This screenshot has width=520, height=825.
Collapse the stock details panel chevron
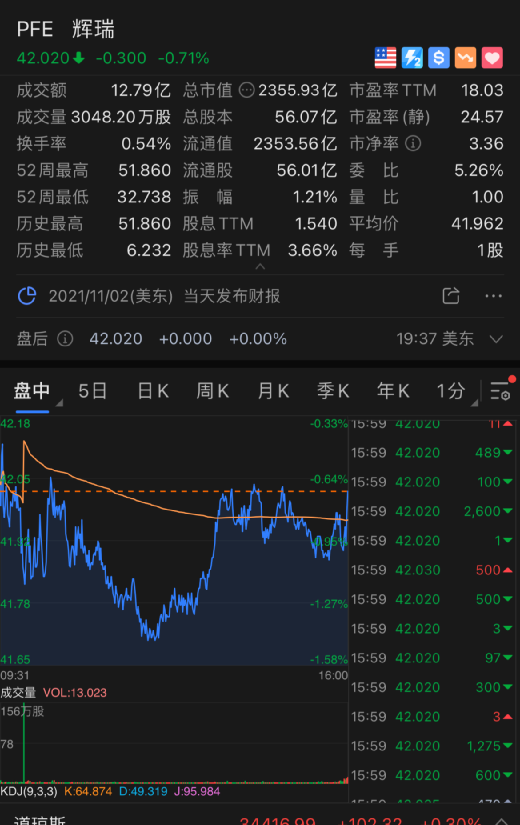(x=260, y=267)
